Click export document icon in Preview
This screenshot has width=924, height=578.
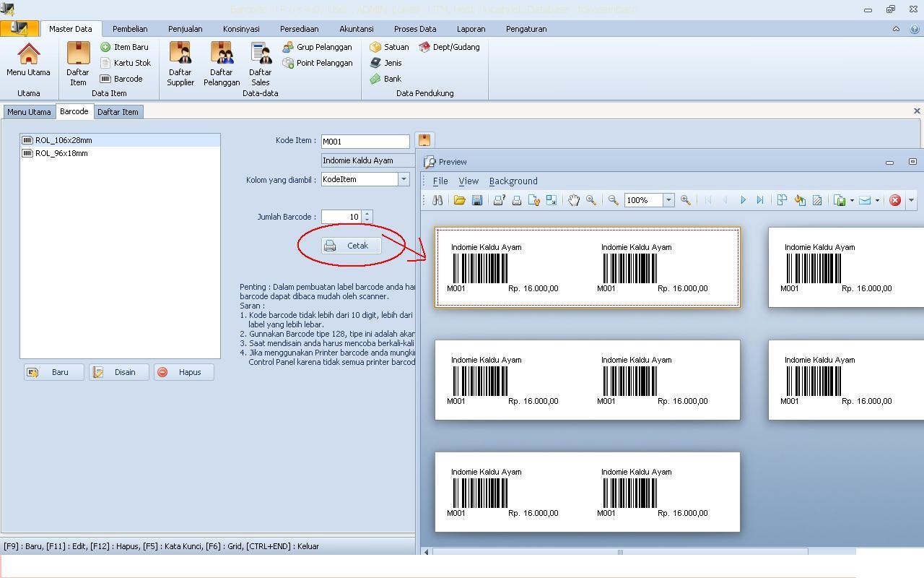coord(840,200)
